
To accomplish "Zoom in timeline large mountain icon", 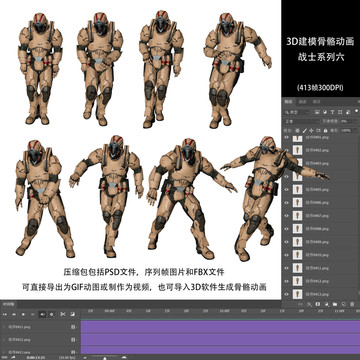I will [125, 358].
